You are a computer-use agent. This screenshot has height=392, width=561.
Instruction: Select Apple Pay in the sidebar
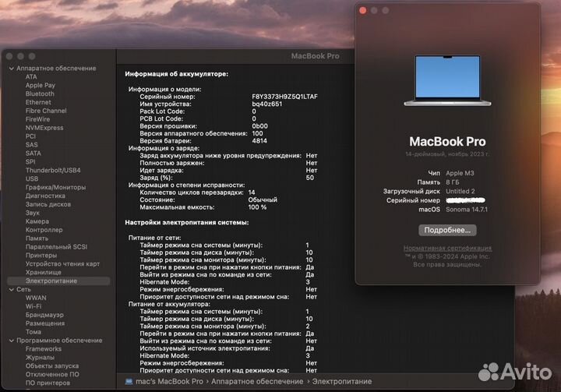tap(40, 85)
